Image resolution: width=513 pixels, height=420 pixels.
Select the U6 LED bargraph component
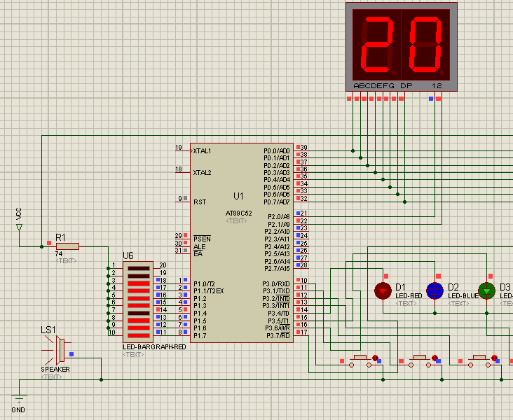pos(138,302)
